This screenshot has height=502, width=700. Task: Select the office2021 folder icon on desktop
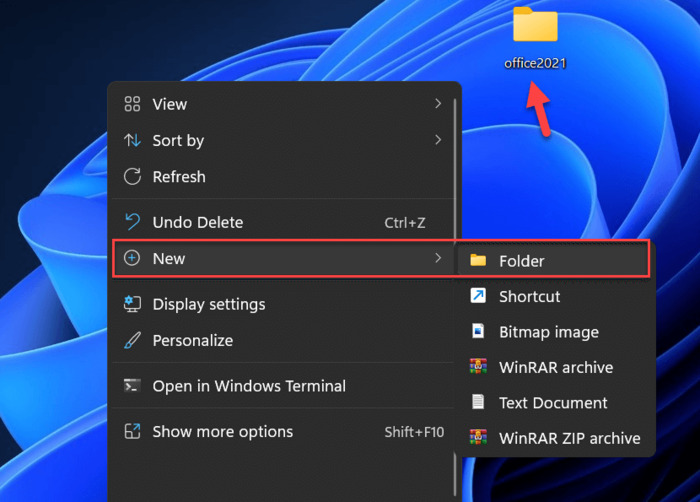535,25
